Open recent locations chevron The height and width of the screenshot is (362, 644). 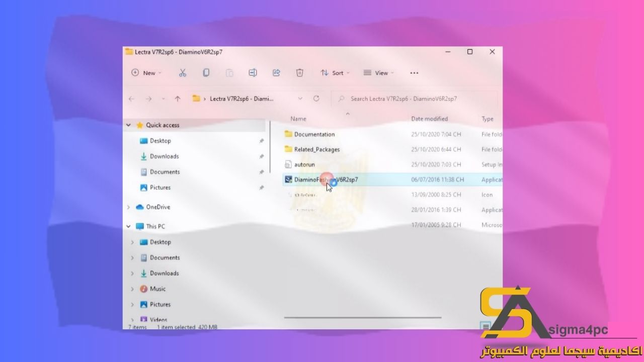163,99
